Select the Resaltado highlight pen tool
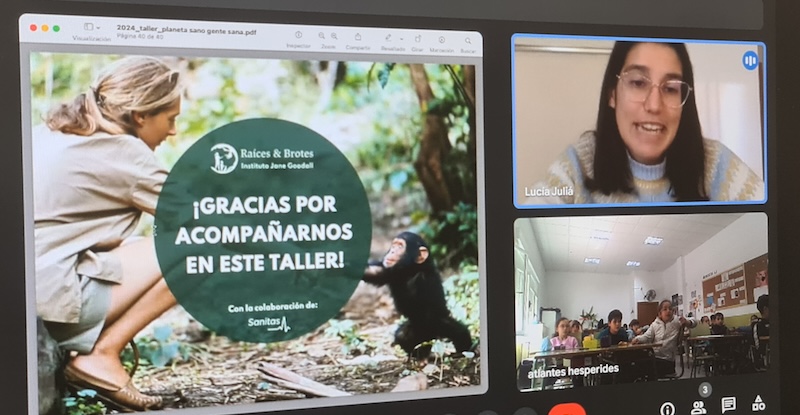This screenshot has width=800, height=415. tap(389, 36)
